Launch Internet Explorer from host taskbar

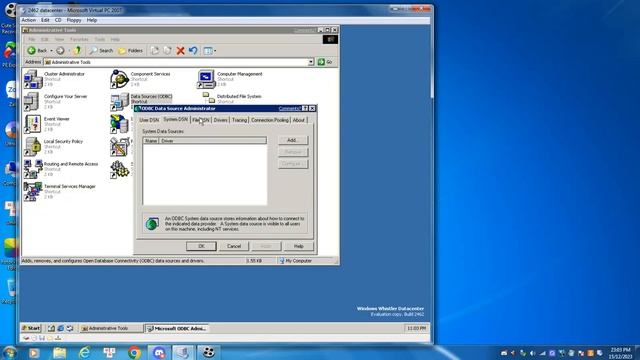pyautogui.click(x=84, y=353)
